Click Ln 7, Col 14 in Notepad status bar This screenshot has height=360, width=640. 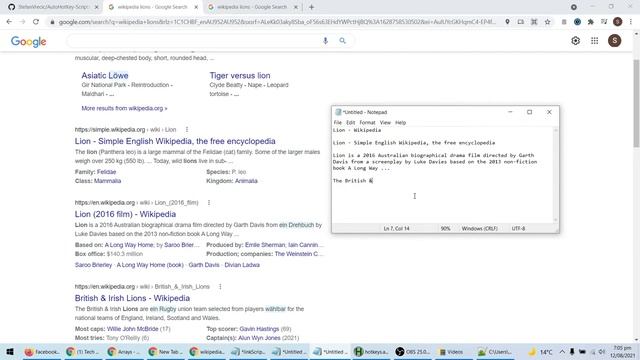pyautogui.click(x=396, y=229)
